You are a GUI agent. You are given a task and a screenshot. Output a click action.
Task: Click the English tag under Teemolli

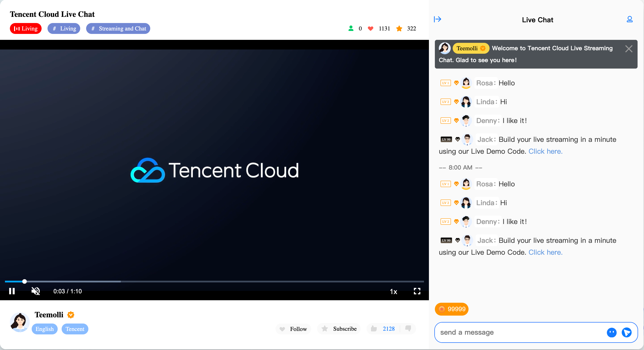[45, 329]
